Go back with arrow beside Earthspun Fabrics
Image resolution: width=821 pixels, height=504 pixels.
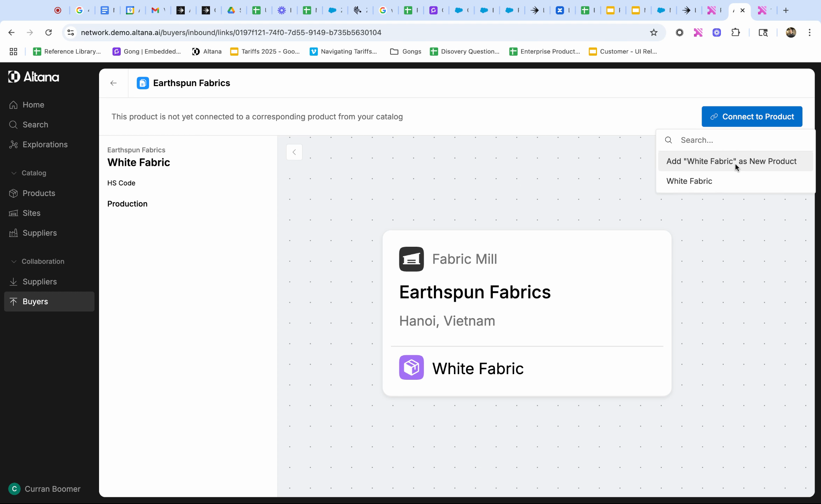[113, 83]
